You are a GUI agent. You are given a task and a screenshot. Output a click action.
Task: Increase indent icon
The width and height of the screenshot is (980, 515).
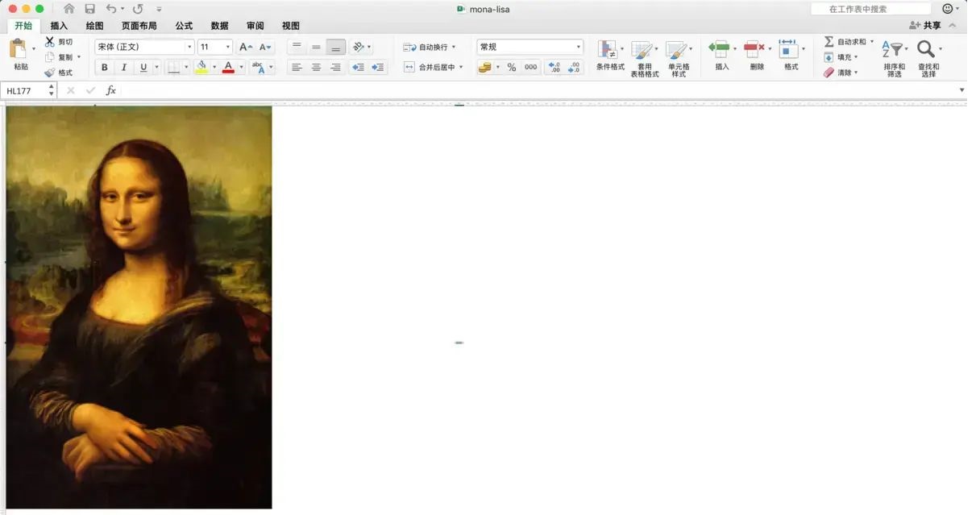(377, 68)
